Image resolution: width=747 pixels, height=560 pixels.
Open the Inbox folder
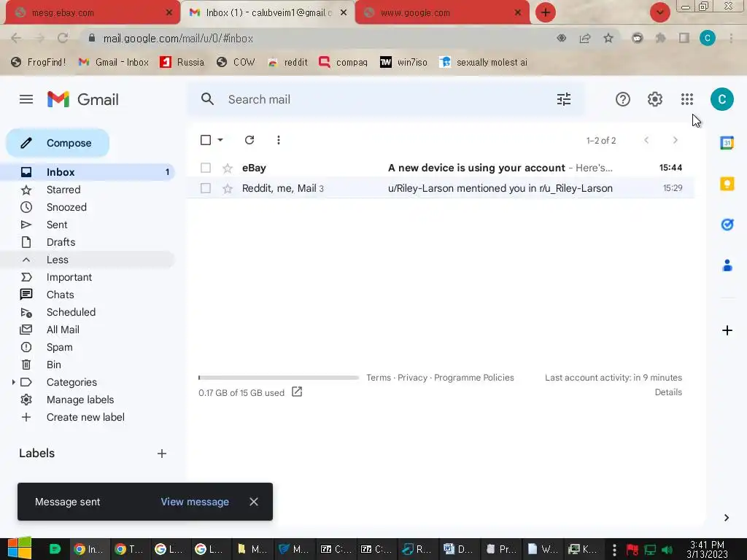click(x=88, y=172)
